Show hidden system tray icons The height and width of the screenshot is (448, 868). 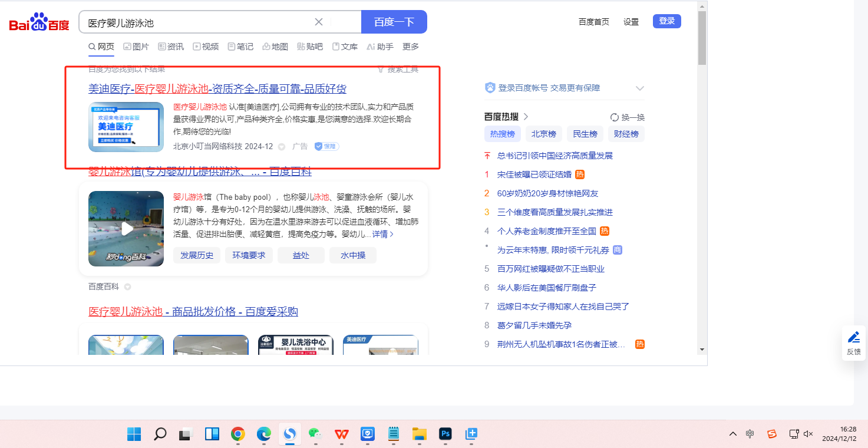coord(732,434)
